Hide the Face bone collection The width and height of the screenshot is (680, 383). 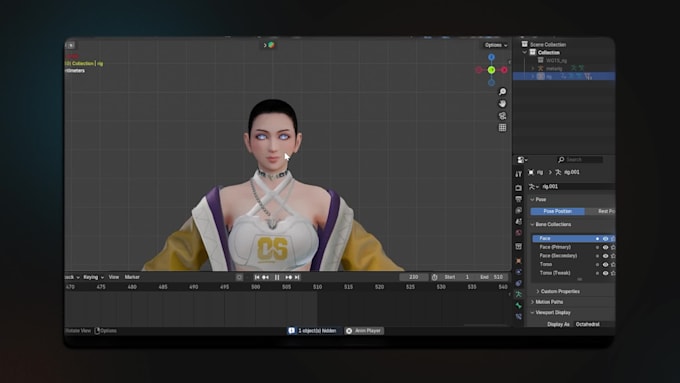605,239
